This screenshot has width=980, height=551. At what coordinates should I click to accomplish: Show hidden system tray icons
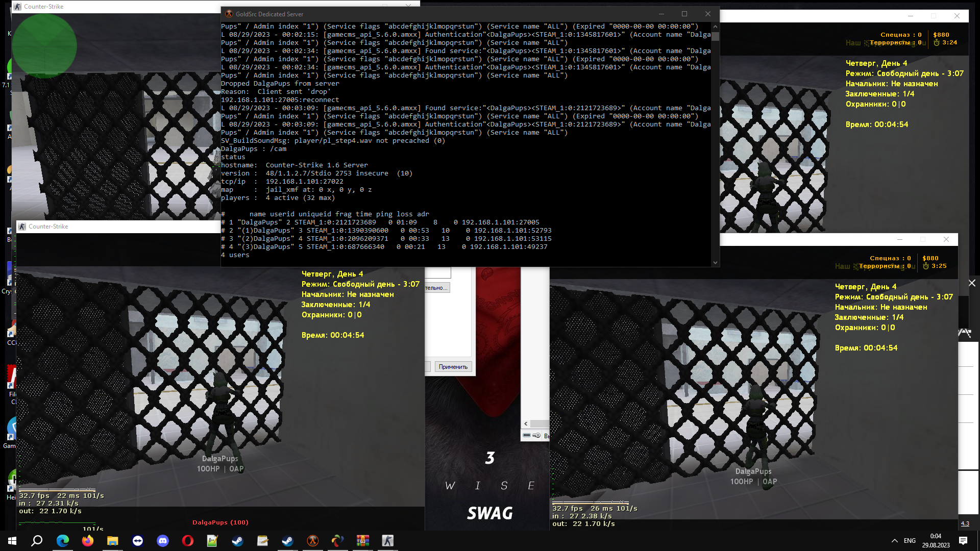click(894, 541)
